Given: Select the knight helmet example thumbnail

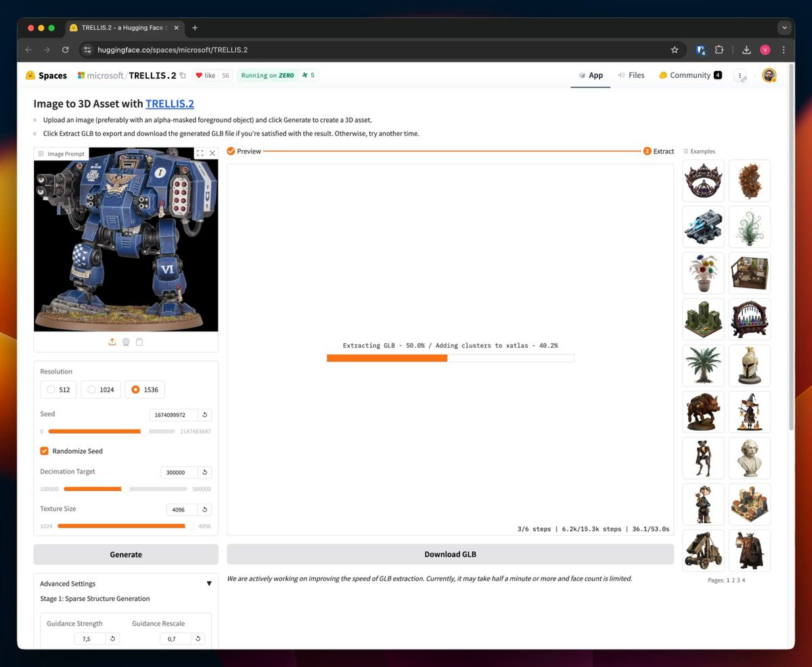Looking at the screenshot, I should 750,365.
